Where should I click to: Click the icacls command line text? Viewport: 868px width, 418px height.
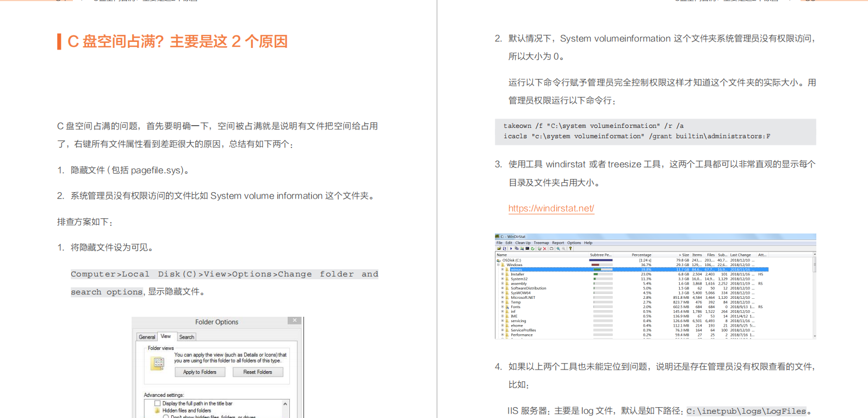point(637,136)
